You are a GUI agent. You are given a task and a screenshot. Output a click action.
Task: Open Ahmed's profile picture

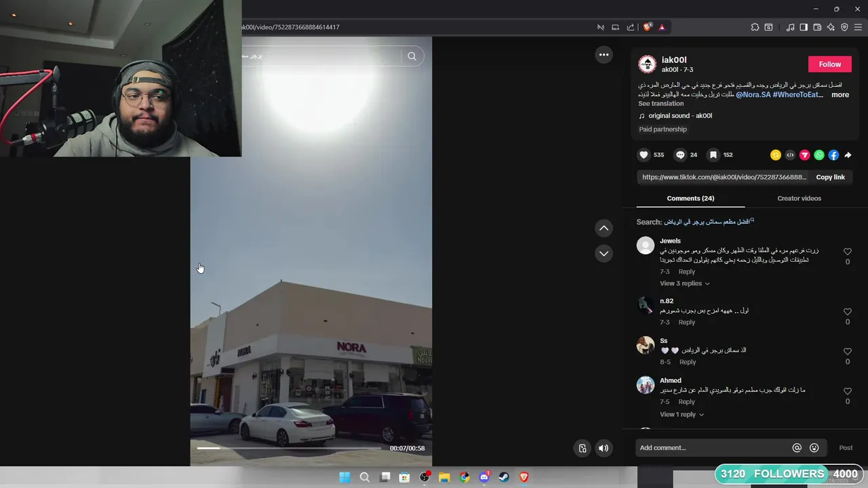646,385
